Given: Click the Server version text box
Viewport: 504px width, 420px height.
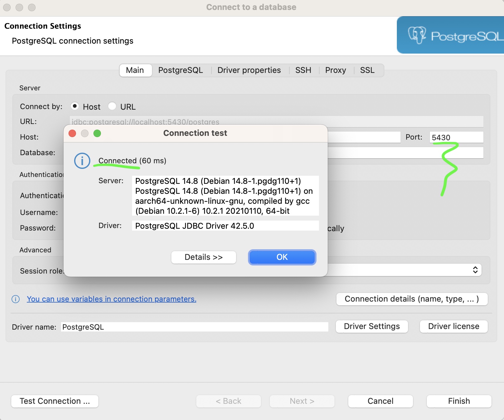Looking at the screenshot, I should (x=226, y=196).
